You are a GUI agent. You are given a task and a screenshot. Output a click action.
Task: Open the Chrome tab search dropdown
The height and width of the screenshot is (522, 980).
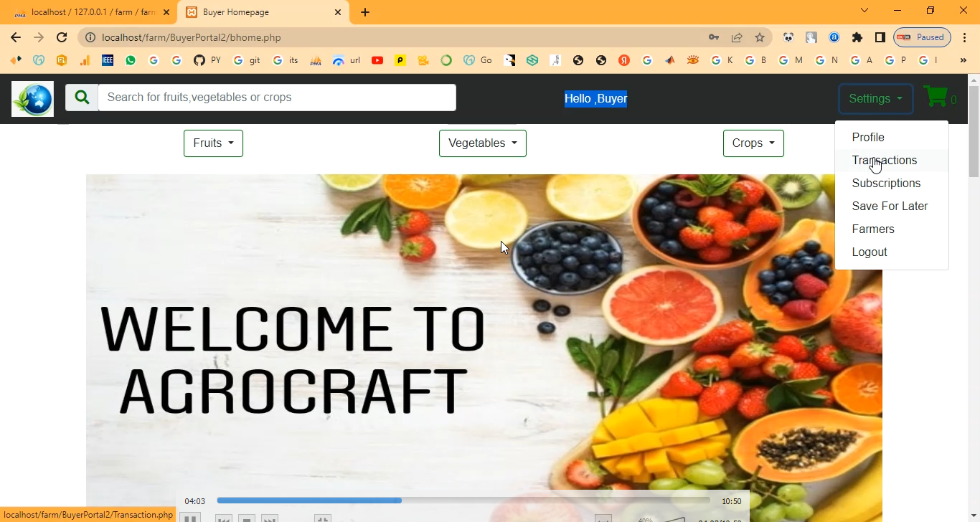tap(864, 11)
